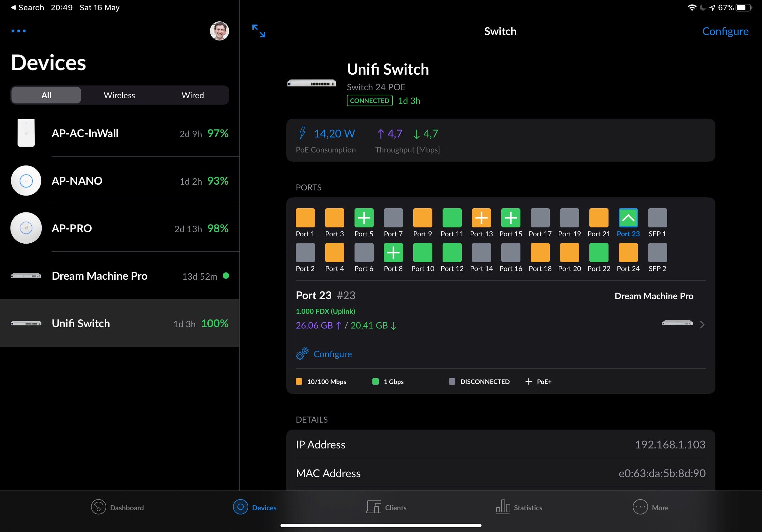Filter devices by Wireless
The width and height of the screenshot is (762, 532).
coord(119,95)
